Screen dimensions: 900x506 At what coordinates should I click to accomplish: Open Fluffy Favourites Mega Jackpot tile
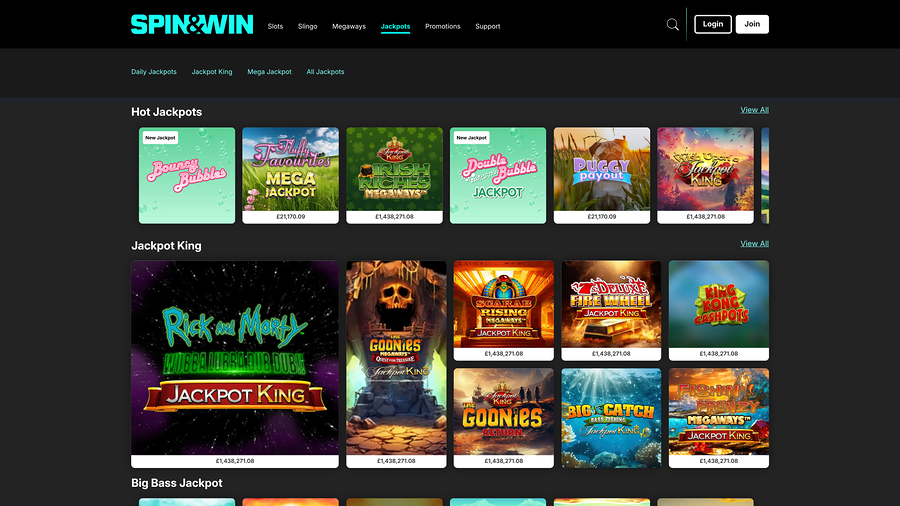point(290,176)
